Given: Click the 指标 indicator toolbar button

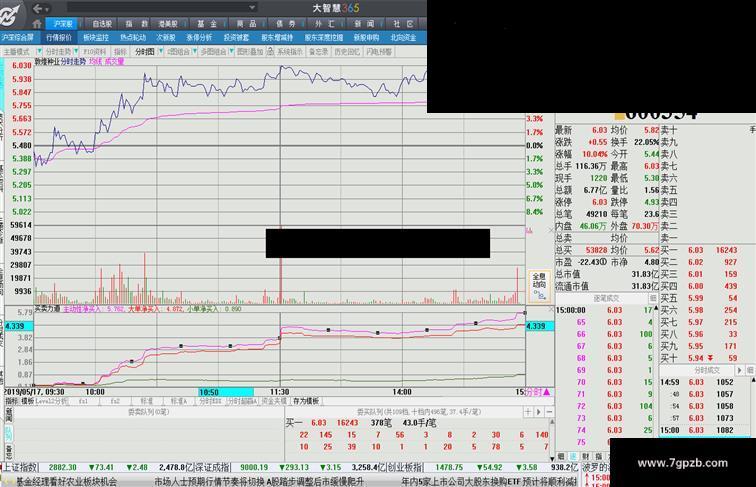Looking at the screenshot, I should [x=120, y=51].
